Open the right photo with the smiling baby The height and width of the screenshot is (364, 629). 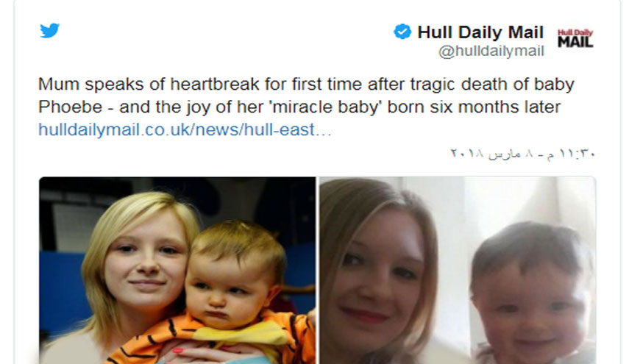point(458,270)
